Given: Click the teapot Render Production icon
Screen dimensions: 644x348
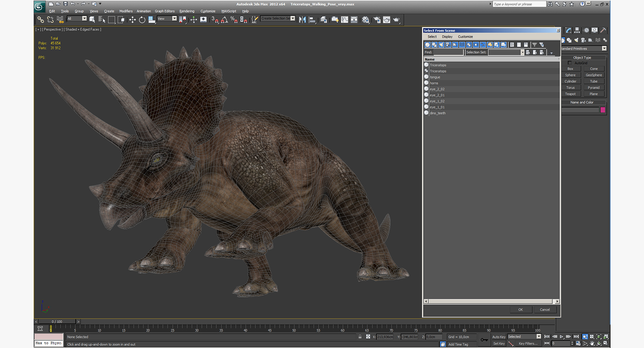Looking at the screenshot, I should pos(396,20).
